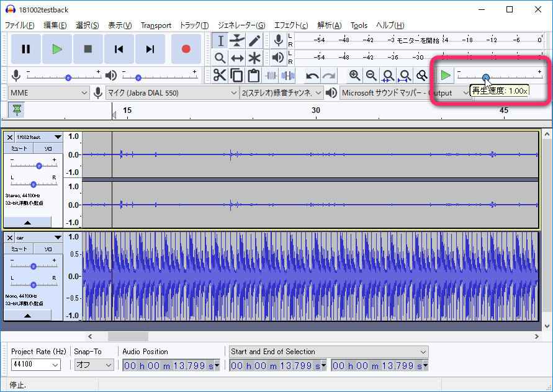The image size is (553, 392).
Task: Paste with the clipboard icon
Action: point(254,75)
